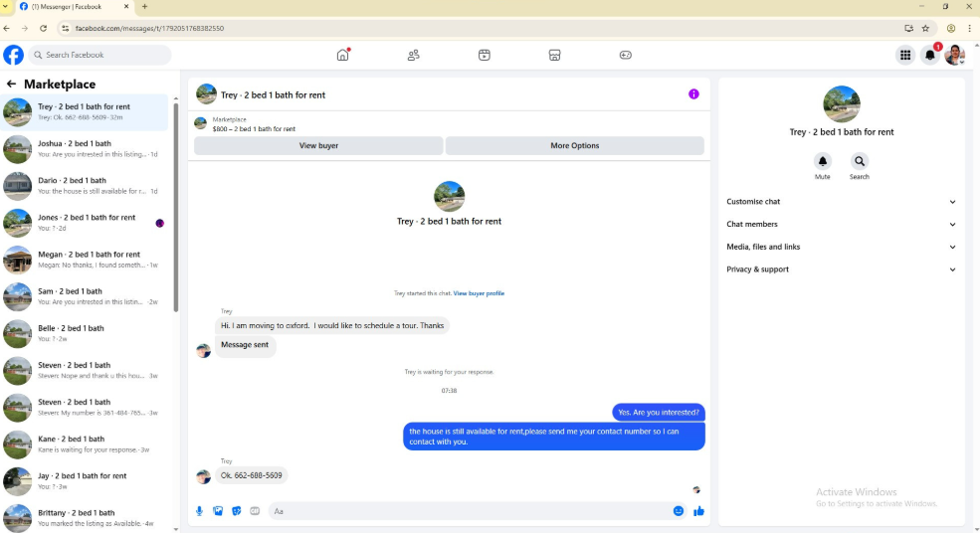980x533 pixels.
Task: Click the More Options button
Action: [574, 145]
